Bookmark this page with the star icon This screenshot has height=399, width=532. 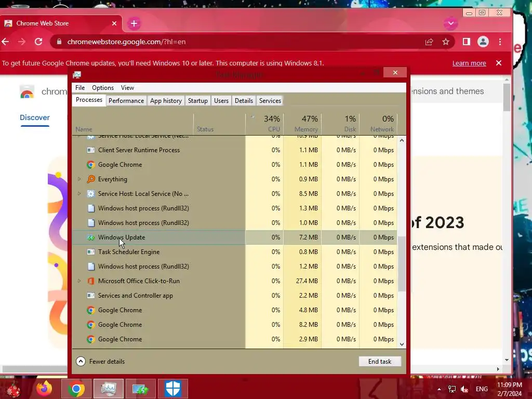[x=445, y=42]
